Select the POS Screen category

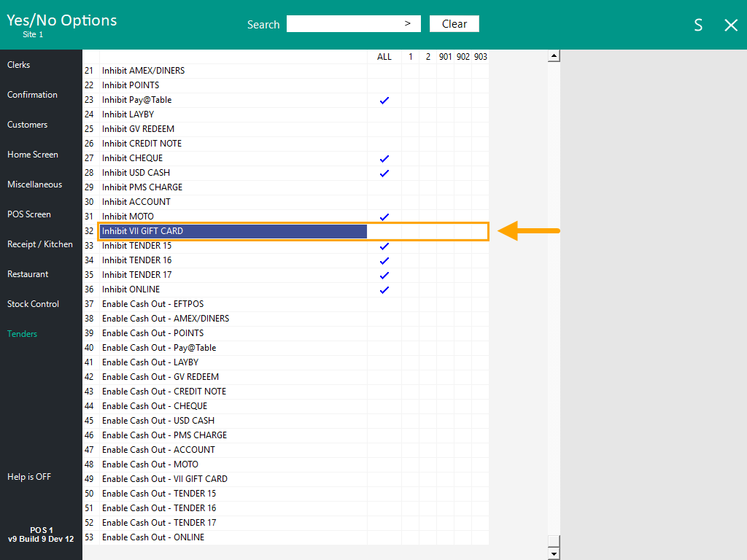pyautogui.click(x=29, y=214)
